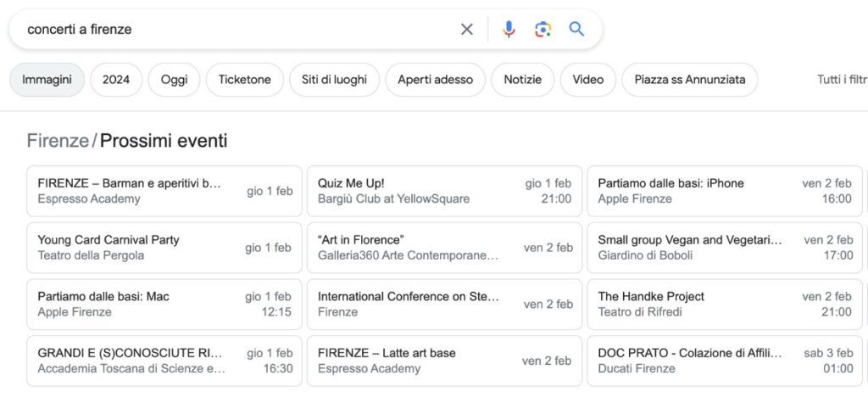Select the 2024 filter chip
868x403 pixels.
pyautogui.click(x=116, y=80)
